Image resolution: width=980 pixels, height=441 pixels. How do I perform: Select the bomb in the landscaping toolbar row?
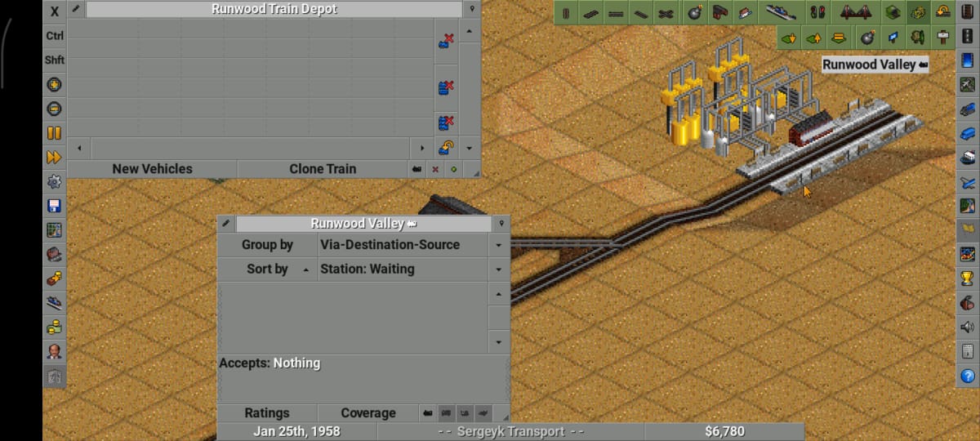click(868, 38)
